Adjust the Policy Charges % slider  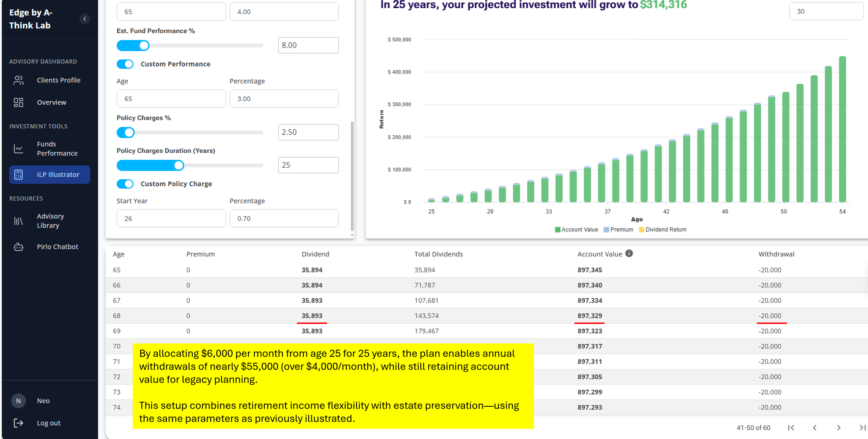(190, 133)
